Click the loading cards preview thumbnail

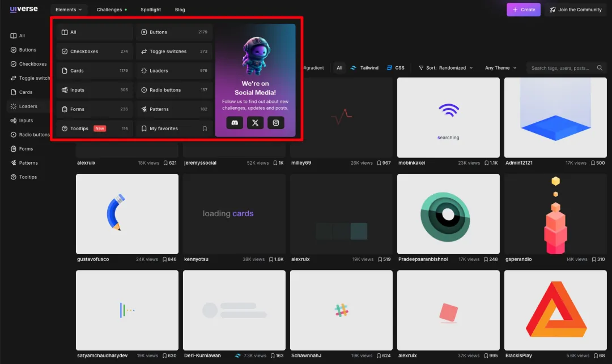(x=234, y=214)
